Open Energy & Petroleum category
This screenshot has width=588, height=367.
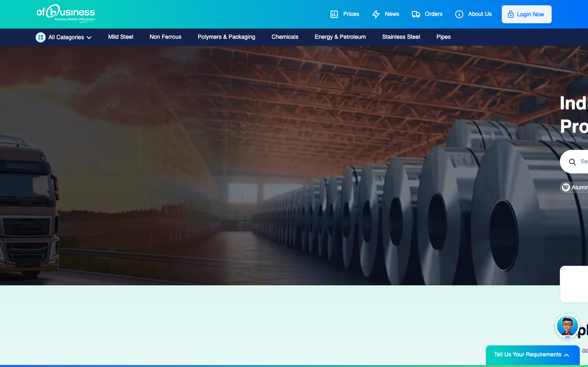coord(340,37)
